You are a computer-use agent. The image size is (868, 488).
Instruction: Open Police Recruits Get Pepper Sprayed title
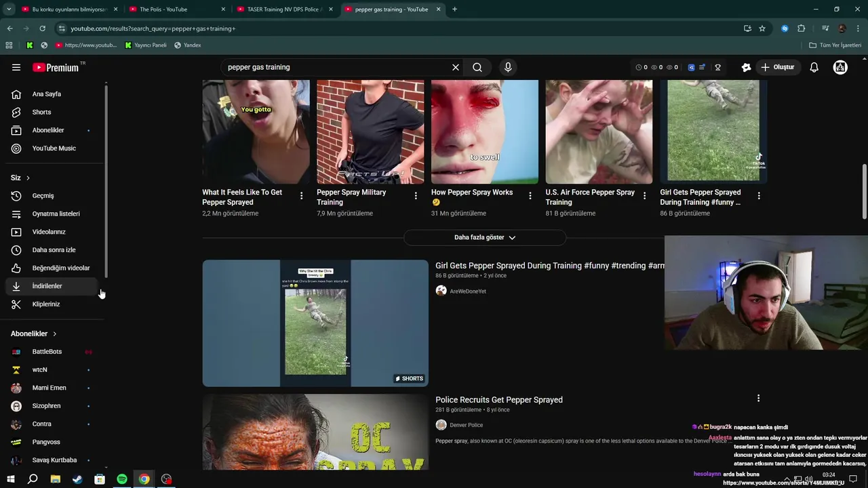pos(499,400)
